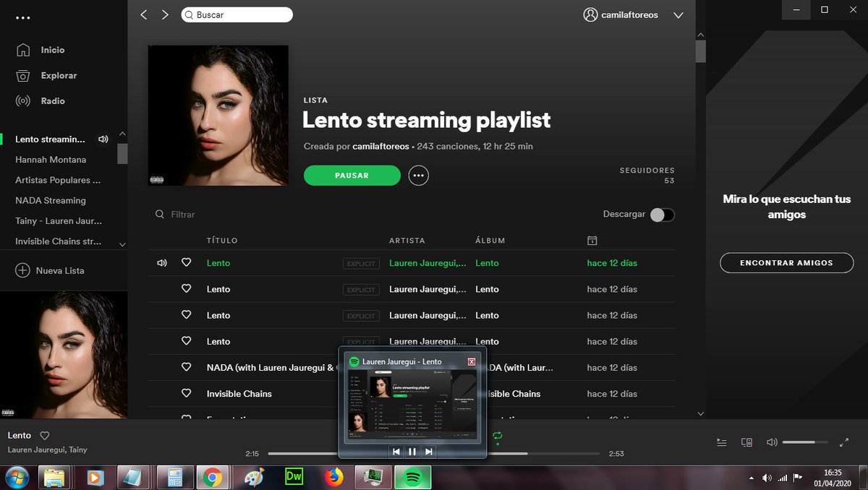Select Lento streaming playlist in sidebar
The image size is (868, 490).
(50, 139)
